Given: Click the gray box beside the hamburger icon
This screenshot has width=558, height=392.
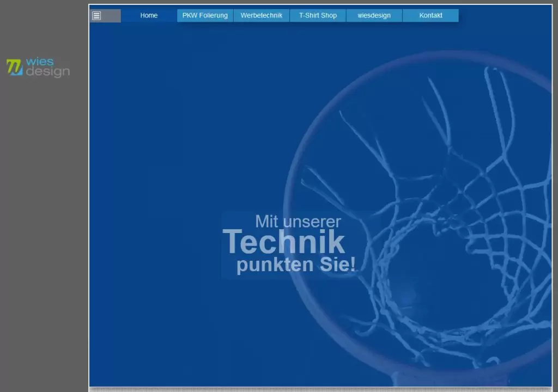Looking at the screenshot, I should tap(112, 16).
